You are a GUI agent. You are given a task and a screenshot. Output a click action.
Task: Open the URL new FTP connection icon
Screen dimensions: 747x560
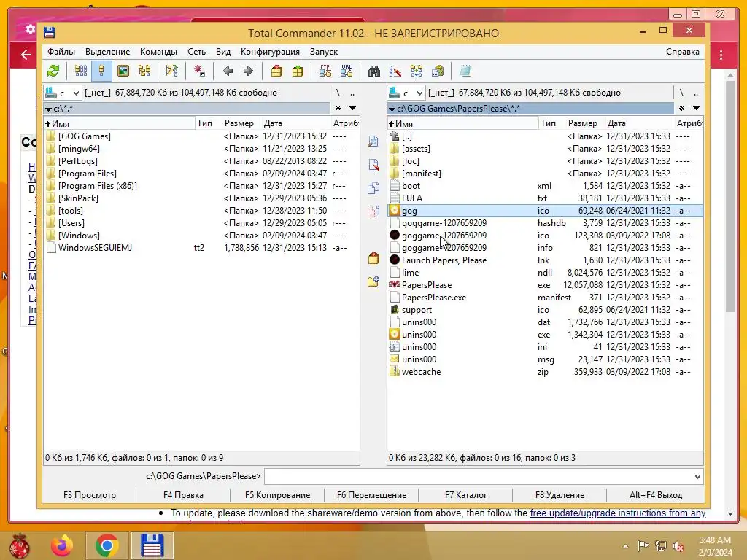point(347,71)
